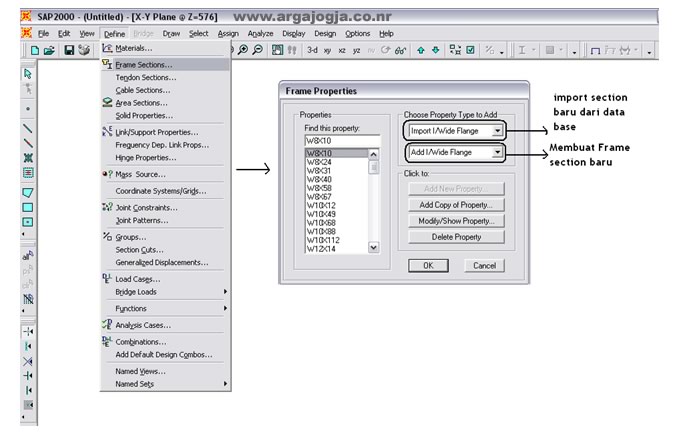Move down in list with green down arrow
The width and height of the screenshot is (674, 432).
[x=435, y=50]
